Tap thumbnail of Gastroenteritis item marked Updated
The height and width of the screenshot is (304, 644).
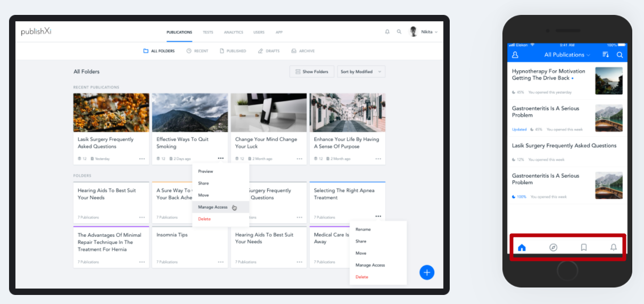tap(609, 118)
